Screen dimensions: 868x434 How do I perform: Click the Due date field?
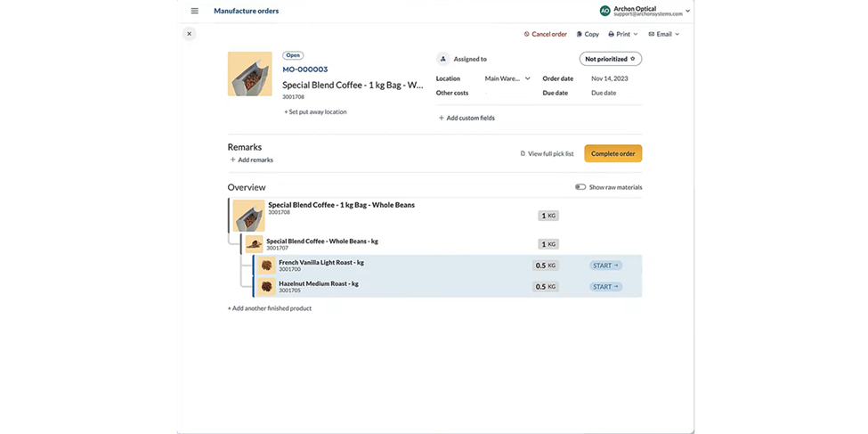tap(604, 93)
